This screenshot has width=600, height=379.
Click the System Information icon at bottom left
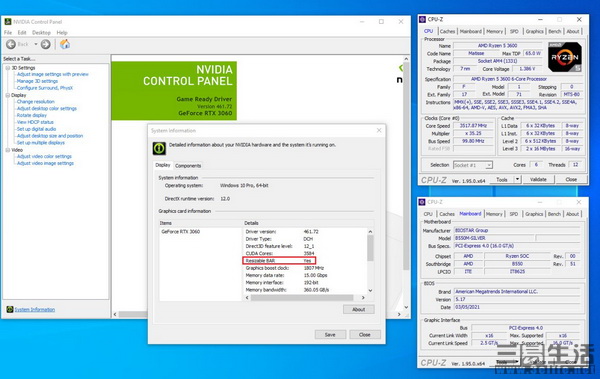click(x=10, y=309)
